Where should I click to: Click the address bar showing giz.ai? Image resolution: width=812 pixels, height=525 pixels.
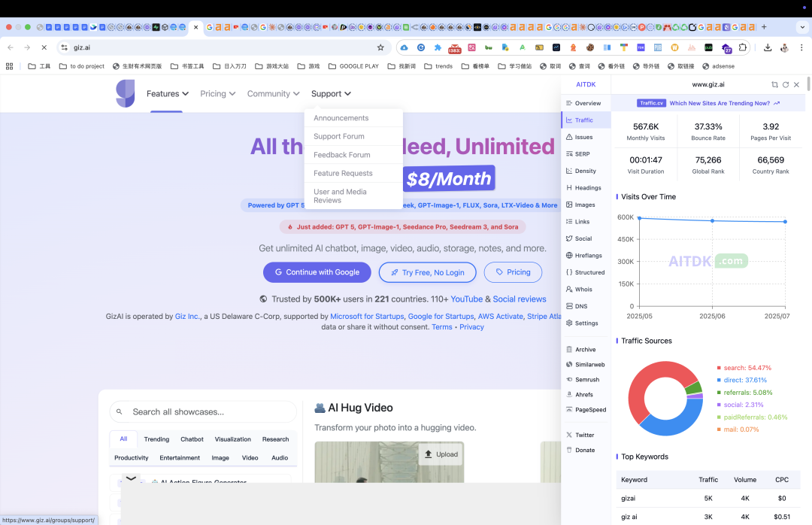coord(223,47)
